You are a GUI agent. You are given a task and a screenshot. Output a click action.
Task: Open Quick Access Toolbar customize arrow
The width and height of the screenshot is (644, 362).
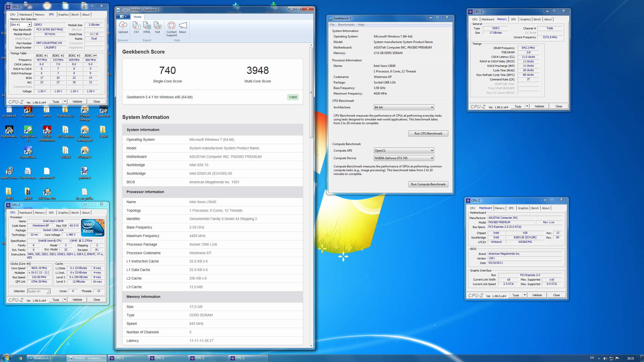click(125, 10)
